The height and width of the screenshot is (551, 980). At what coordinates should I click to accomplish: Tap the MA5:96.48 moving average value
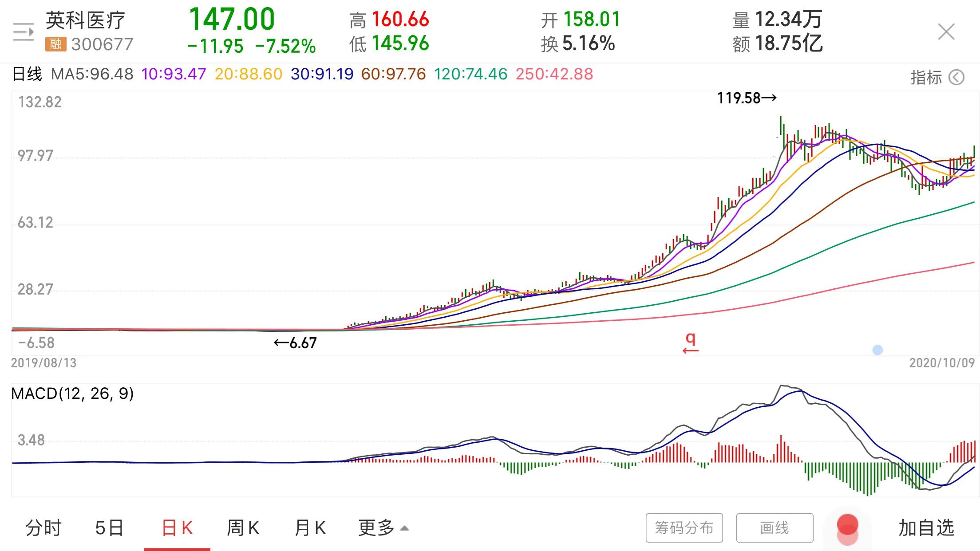92,74
